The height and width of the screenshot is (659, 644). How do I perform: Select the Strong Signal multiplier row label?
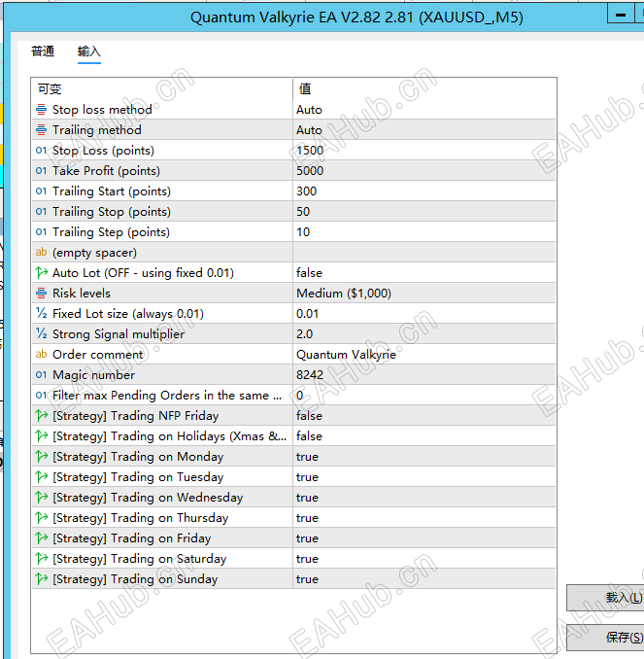coord(119,333)
